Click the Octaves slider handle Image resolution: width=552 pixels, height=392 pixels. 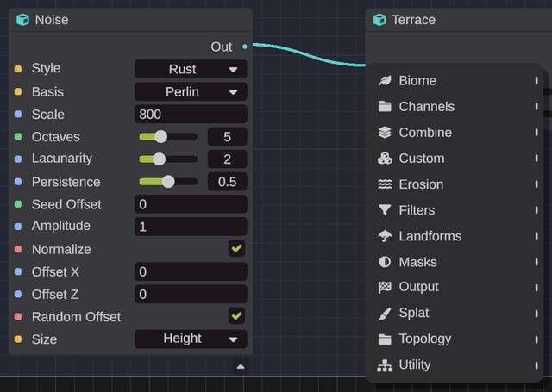(161, 136)
